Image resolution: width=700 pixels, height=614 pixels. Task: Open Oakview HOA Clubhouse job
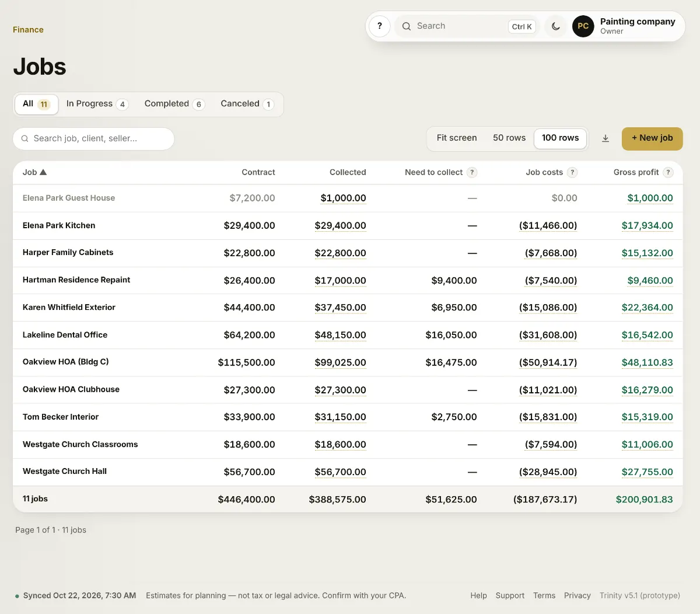(x=71, y=389)
